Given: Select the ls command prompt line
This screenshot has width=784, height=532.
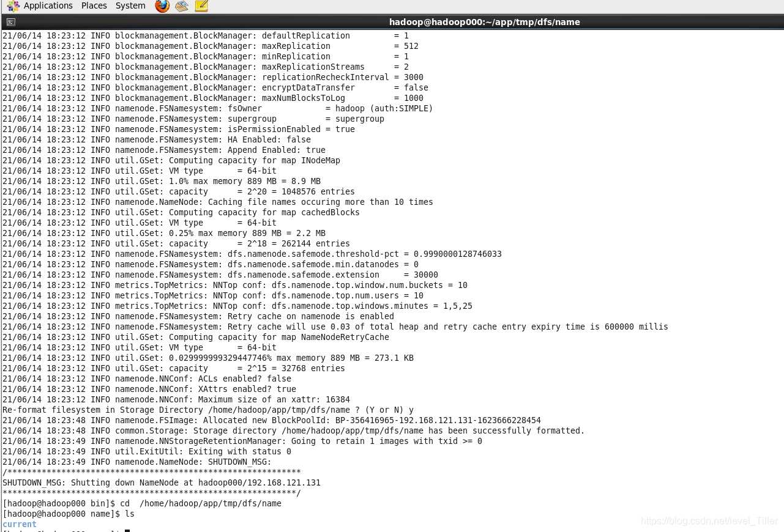Looking at the screenshot, I should pos(69,514).
